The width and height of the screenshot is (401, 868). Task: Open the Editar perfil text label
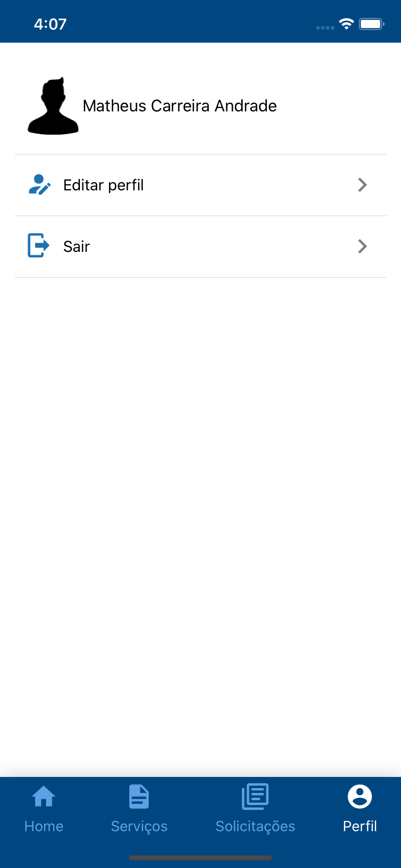(x=104, y=186)
